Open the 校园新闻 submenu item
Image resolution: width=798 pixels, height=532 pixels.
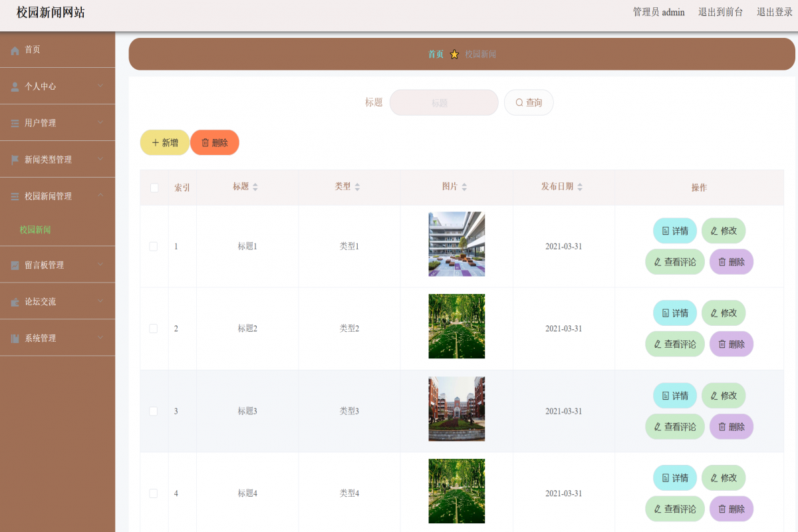(x=33, y=229)
